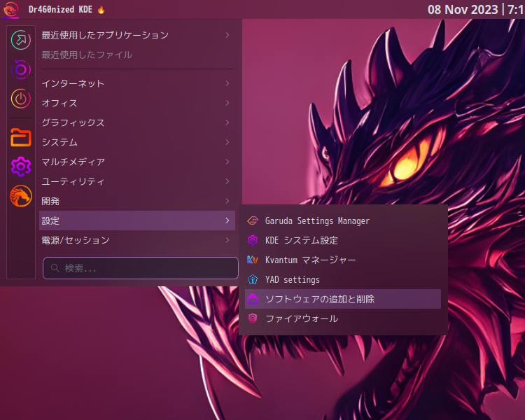Click the shopping bag icon for ソフトウェアの追加と削除

click(x=253, y=299)
